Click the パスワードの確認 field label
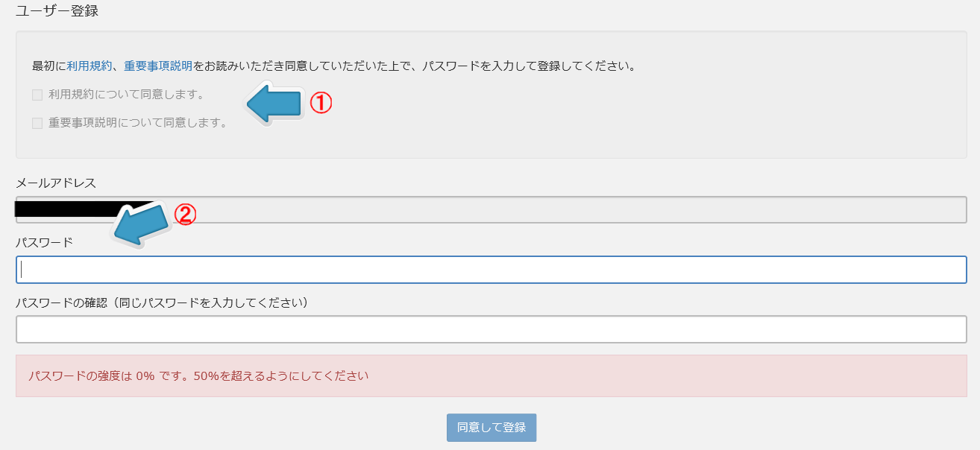980x450 pixels. point(162,302)
